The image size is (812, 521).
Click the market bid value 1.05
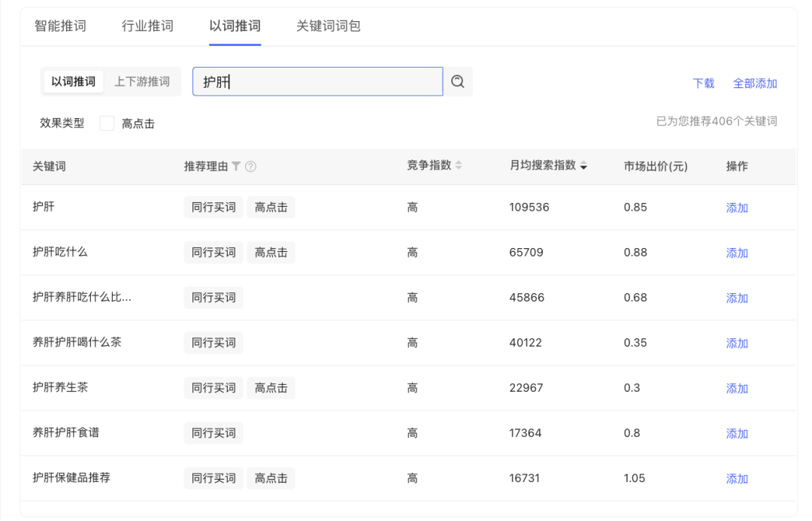(635, 478)
